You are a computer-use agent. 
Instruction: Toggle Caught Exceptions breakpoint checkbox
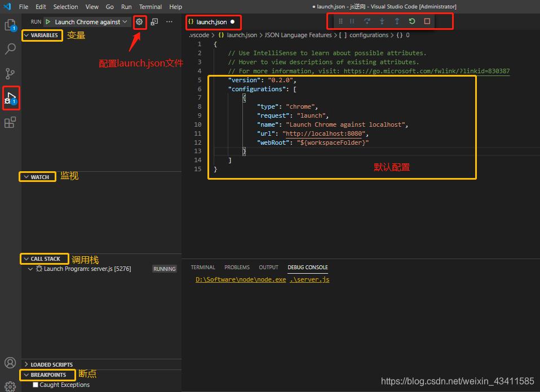pos(35,385)
